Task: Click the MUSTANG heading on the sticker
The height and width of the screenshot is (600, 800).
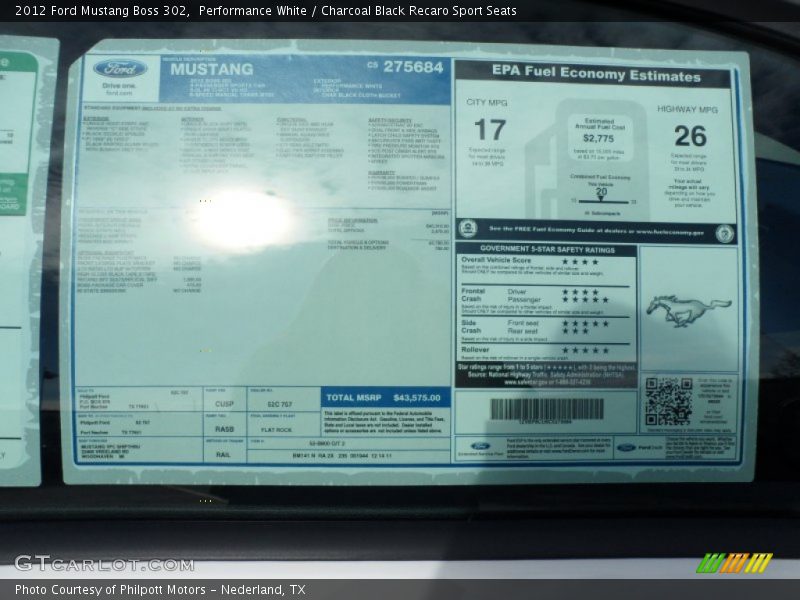Action: point(211,69)
